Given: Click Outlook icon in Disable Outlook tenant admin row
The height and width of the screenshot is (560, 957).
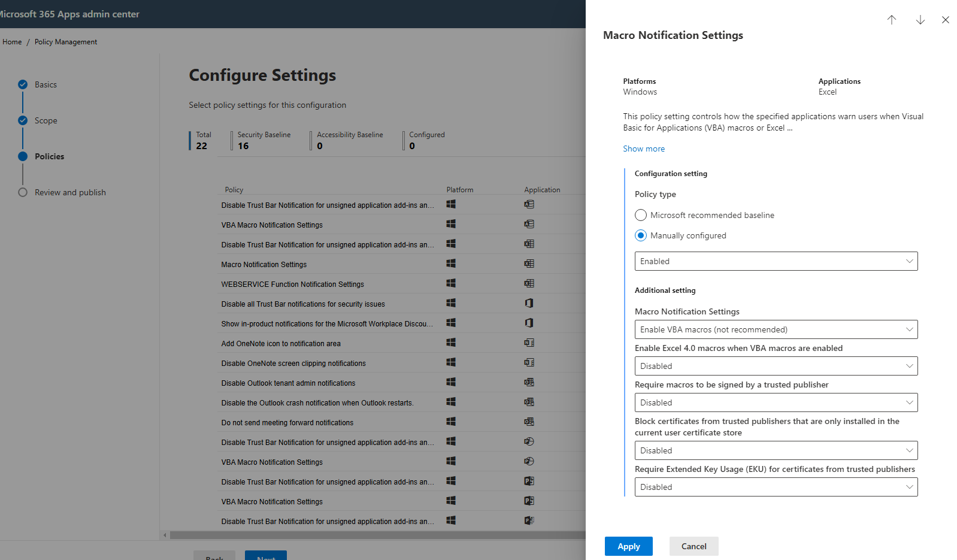Looking at the screenshot, I should coord(529,382).
